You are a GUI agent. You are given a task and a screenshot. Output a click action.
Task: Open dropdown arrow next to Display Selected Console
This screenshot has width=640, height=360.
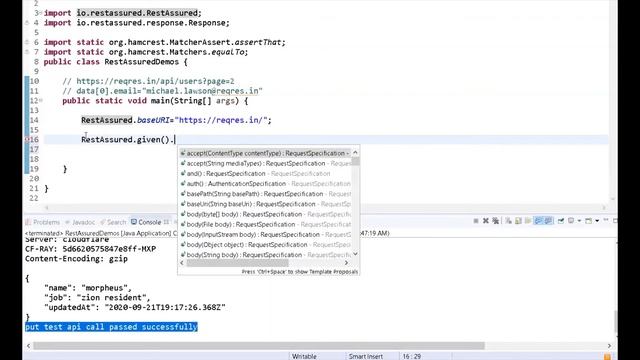click(579, 221)
